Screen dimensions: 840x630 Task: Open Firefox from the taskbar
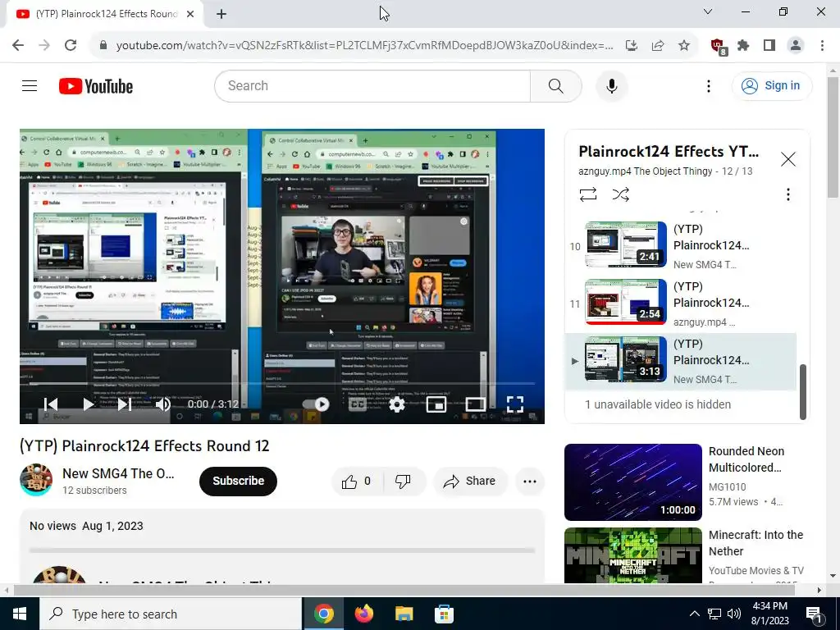tap(364, 614)
